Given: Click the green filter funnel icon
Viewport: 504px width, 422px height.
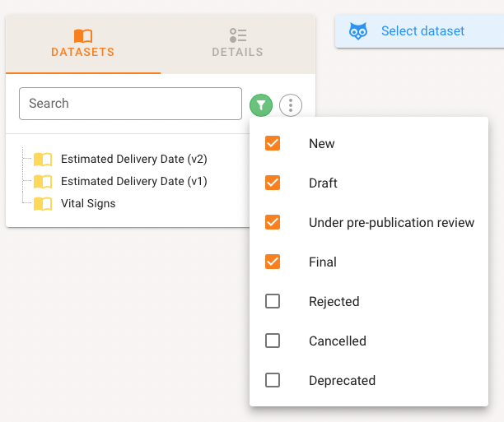Looking at the screenshot, I should [261, 105].
